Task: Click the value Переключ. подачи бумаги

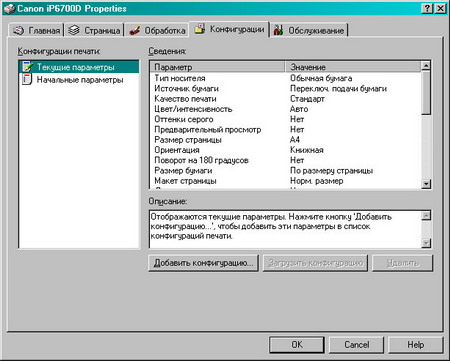Action: 338,88
